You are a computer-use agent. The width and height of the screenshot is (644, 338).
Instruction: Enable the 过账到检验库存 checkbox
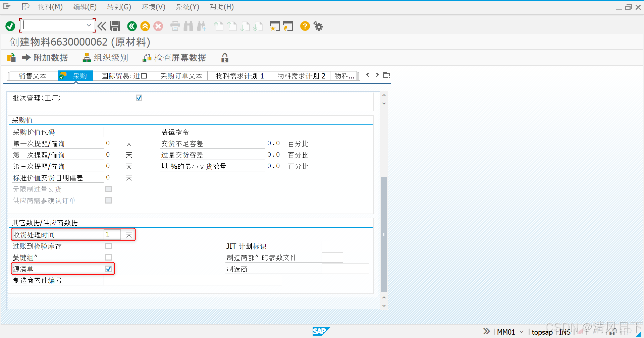point(108,246)
